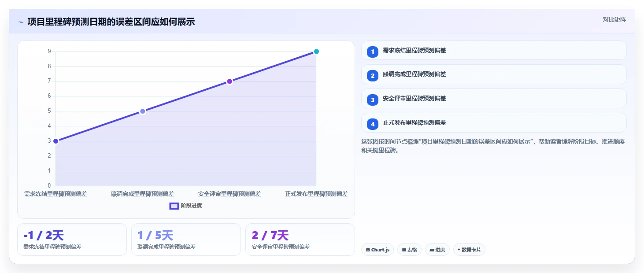
Task: Click y-axis label 9
Action: point(49,52)
